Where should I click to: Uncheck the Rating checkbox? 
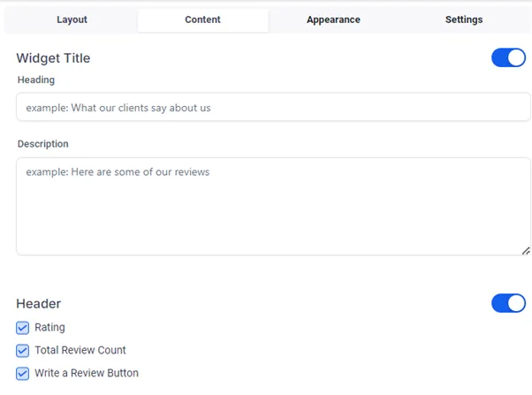tap(22, 328)
